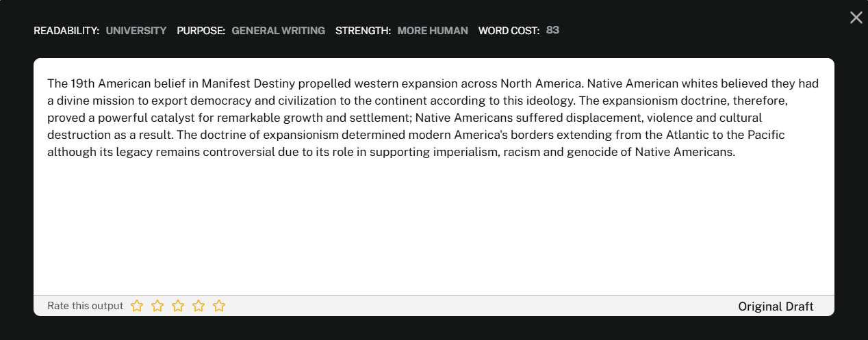Click the PURPOSE label
Image resolution: width=868 pixels, height=340 pixels.
click(201, 31)
